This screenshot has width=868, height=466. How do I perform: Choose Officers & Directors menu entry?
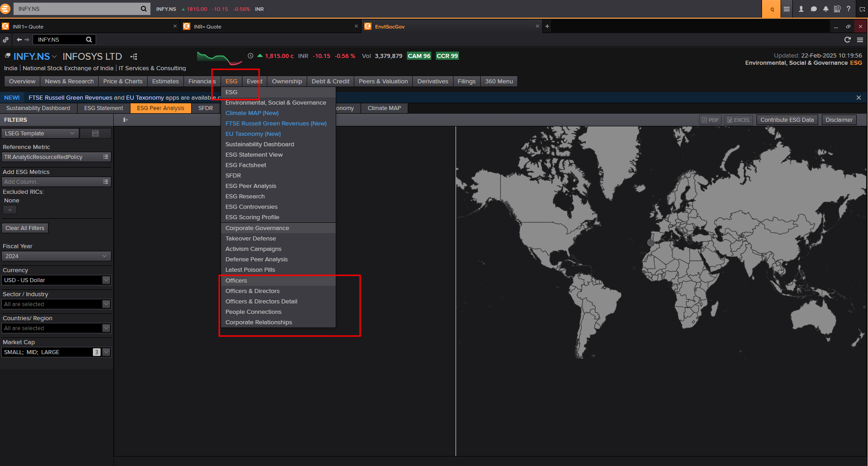point(252,291)
